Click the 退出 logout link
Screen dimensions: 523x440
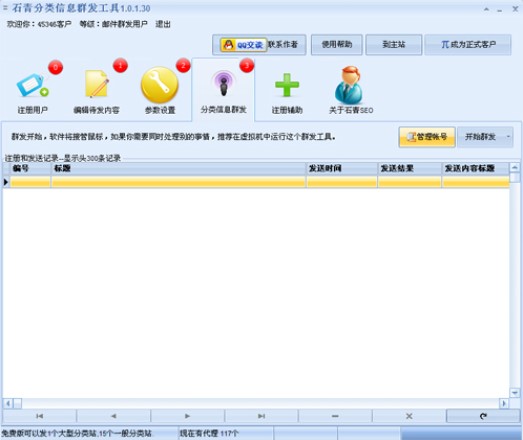click(x=163, y=24)
